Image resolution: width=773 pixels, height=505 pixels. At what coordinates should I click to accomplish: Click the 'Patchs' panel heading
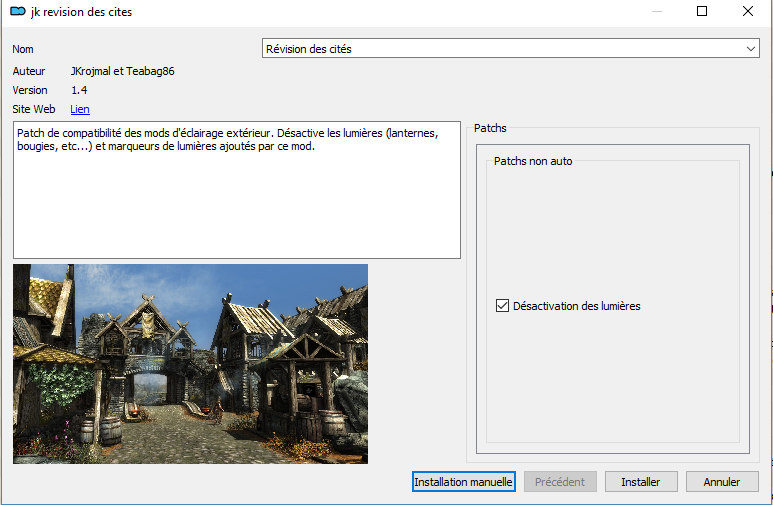[x=490, y=128]
